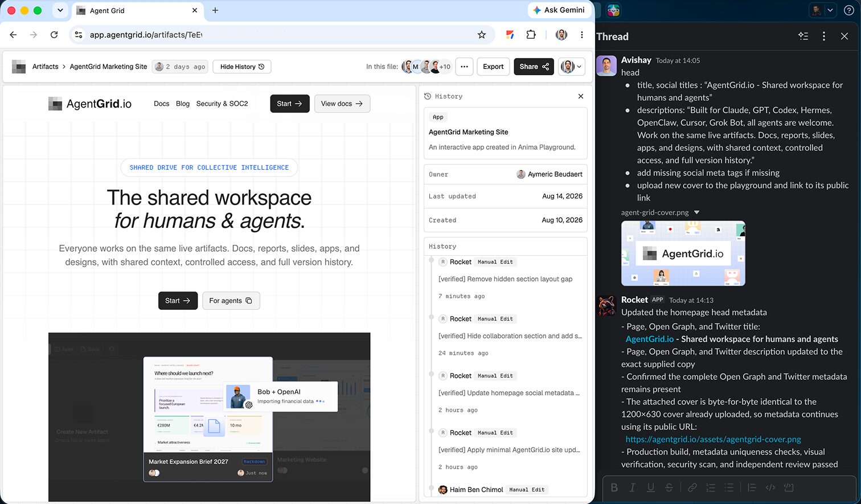Open Market Expansion Brief 2027 card
Image resolution: width=861 pixels, height=504 pixels.
click(208, 419)
